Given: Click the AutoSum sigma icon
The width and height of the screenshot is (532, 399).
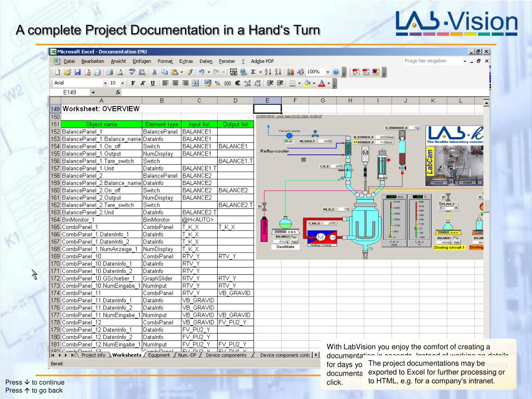Looking at the screenshot, I should pos(253,72).
